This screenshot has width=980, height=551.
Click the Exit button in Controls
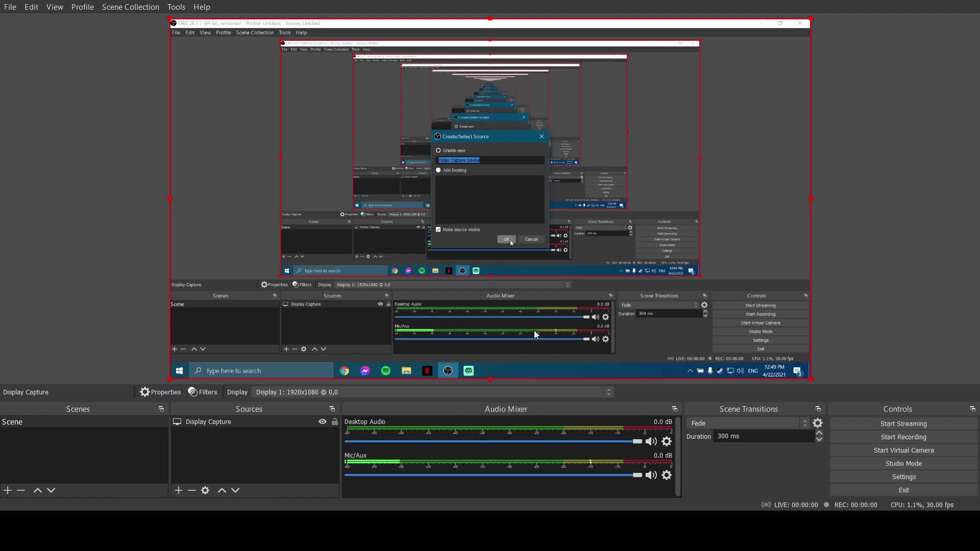pos(903,490)
